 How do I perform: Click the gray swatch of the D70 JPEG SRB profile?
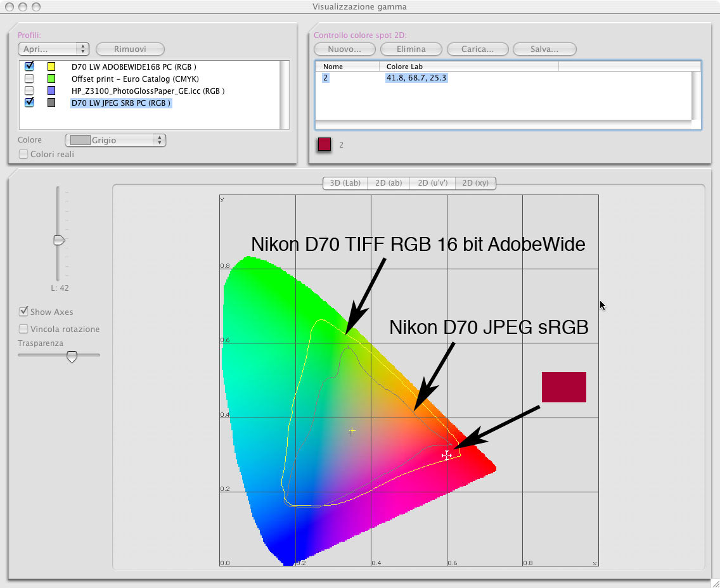pos(51,103)
